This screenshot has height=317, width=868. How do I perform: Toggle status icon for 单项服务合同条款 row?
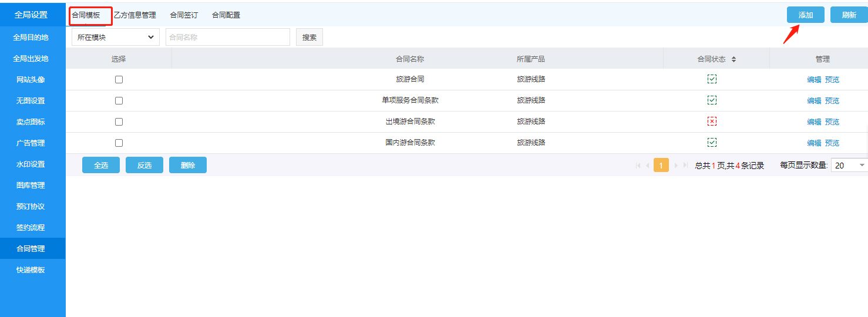(x=712, y=100)
